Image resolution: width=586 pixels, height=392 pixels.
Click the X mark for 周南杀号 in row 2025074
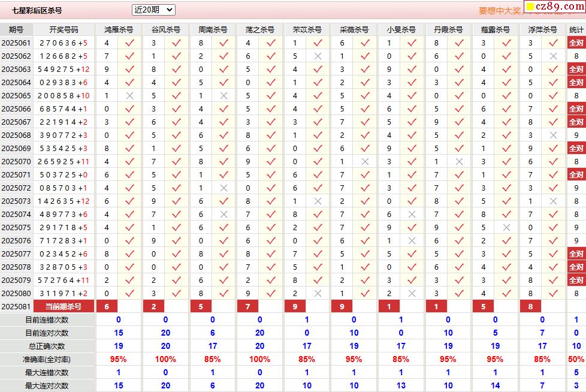point(224,214)
